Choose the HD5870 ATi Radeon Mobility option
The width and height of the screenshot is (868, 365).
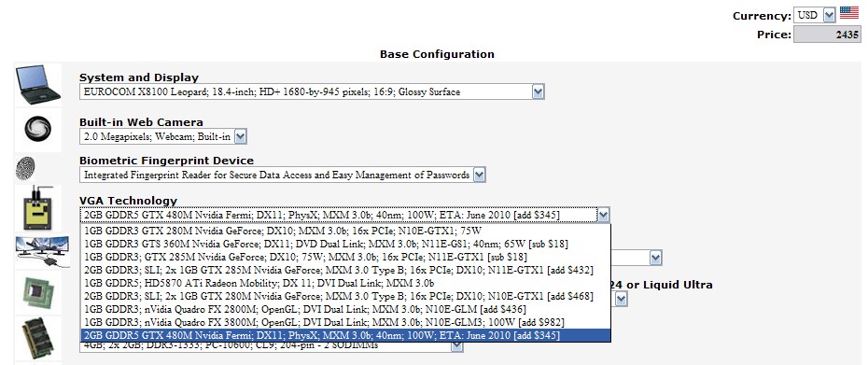[x=345, y=284]
